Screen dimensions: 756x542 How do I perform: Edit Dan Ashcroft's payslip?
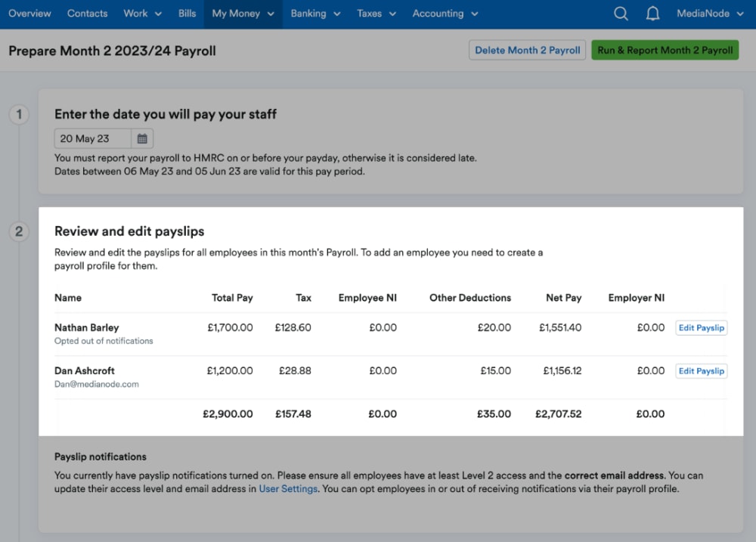tap(701, 370)
